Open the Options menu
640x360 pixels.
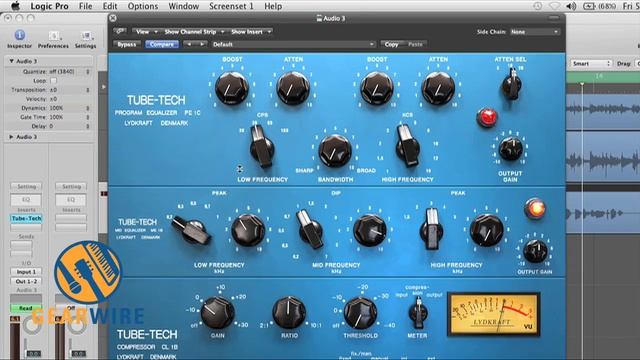pos(143,6)
